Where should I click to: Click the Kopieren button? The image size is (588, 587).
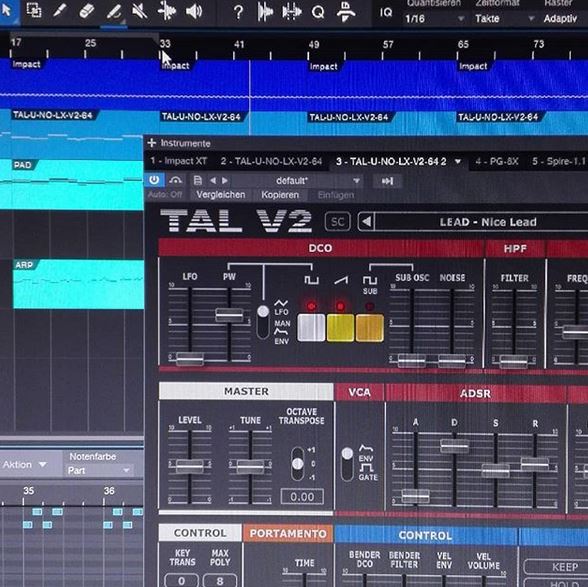pyautogui.click(x=280, y=195)
